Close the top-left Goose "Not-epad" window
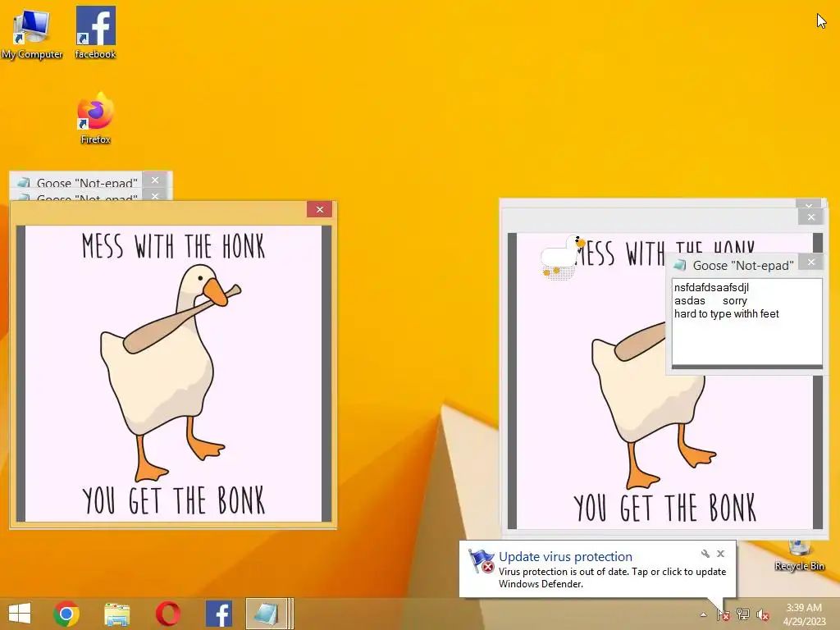 155,180
